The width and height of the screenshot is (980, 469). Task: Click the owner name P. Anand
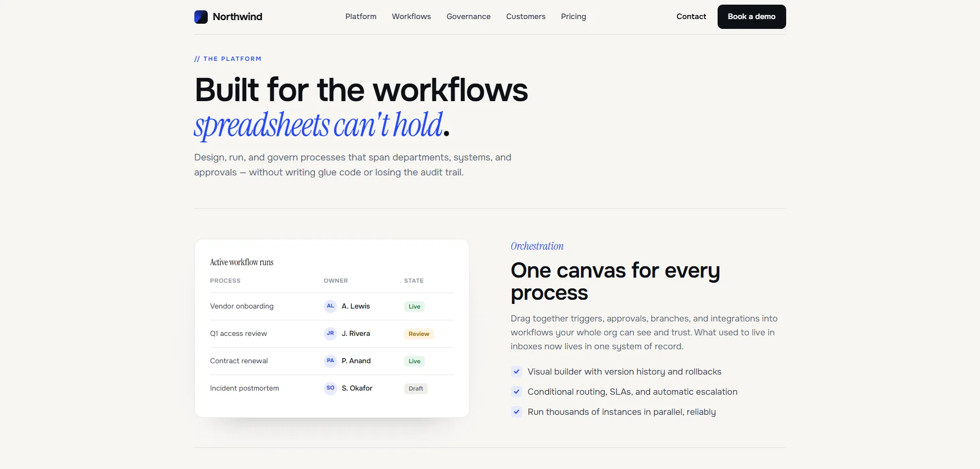[x=356, y=361]
